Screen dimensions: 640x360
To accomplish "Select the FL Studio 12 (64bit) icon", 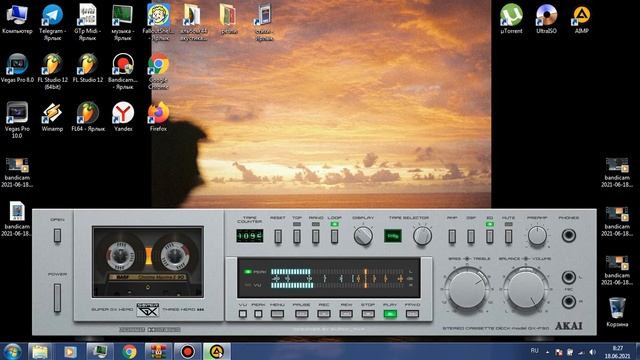I will [52, 71].
